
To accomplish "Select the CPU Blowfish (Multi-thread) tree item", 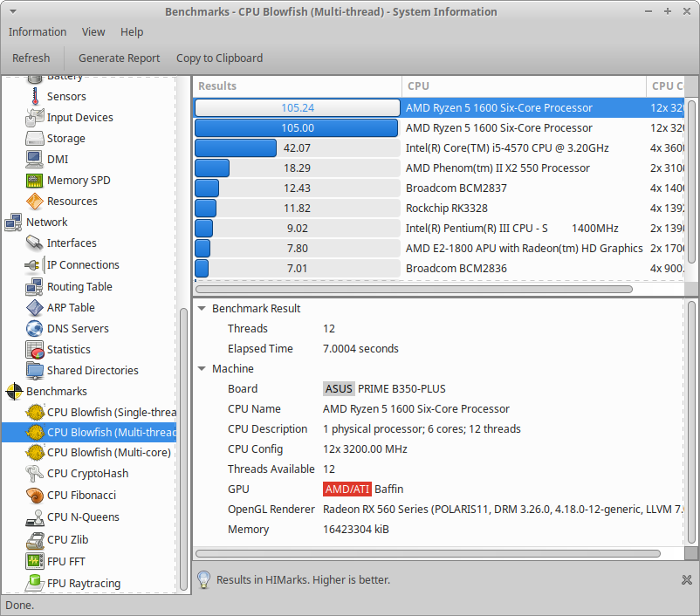I will pos(89,433).
